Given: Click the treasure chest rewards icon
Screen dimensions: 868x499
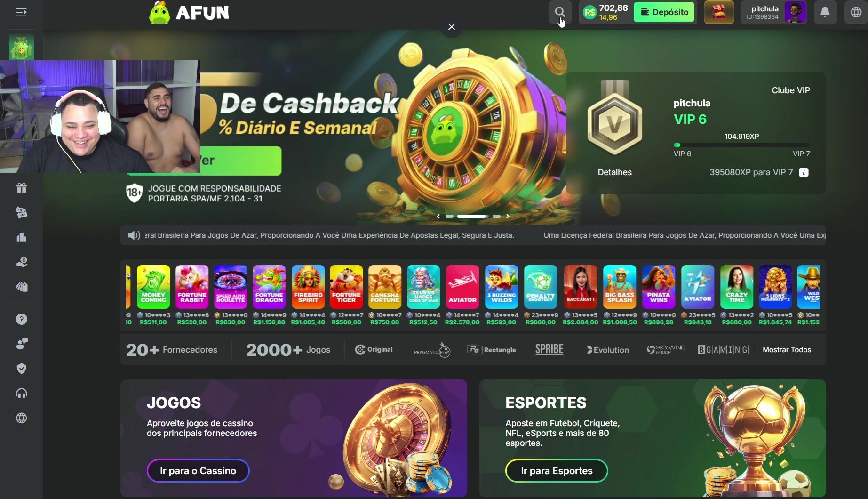Looking at the screenshot, I should pyautogui.click(x=718, y=12).
